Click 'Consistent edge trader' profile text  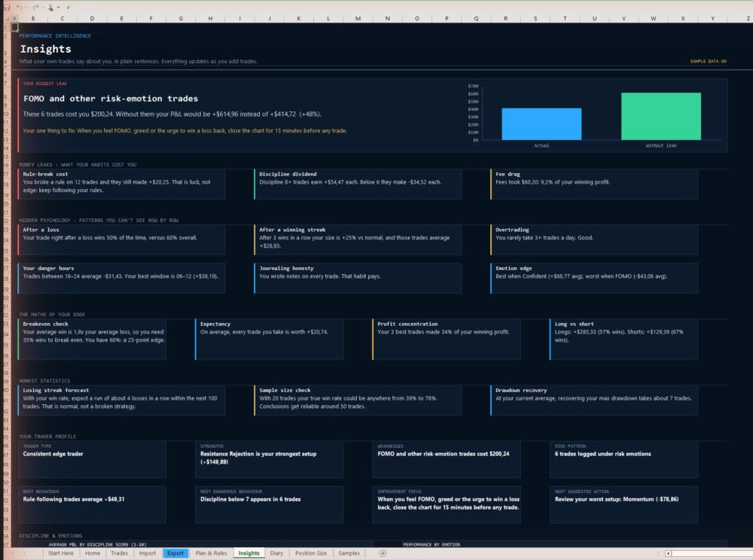click(x=53, y=454)
